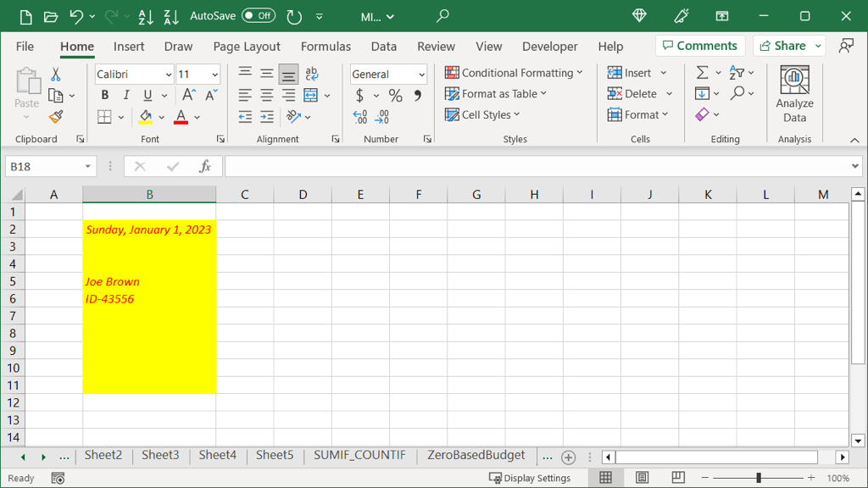Screen dimensions: 868x488
Task: Toggle the AutoSave switch
Action: pos(258,16)
